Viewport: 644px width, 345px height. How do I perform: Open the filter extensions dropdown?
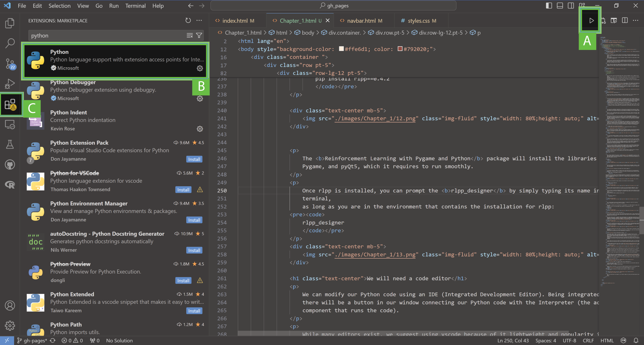coord(199,36)
